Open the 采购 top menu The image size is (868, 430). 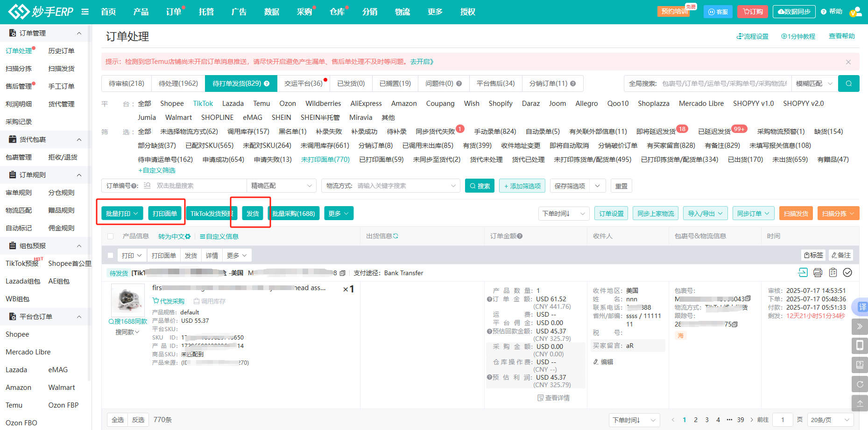(304, 12)
